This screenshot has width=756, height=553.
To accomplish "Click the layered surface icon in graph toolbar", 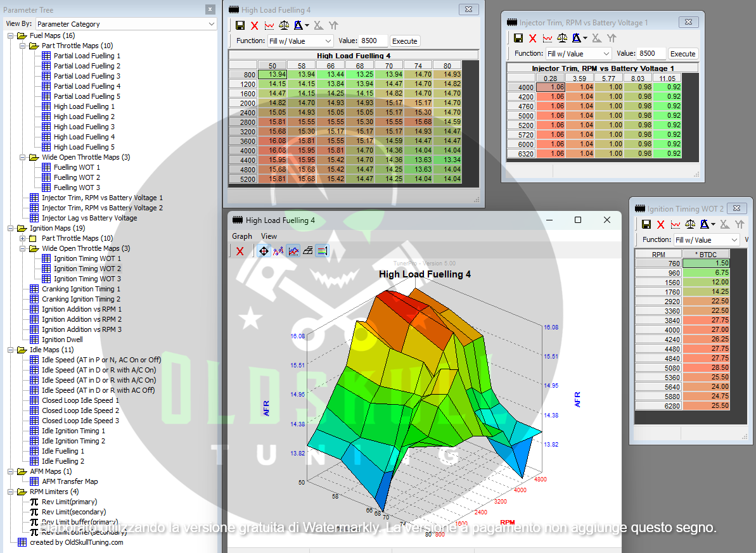I will (x=307, y=251).
